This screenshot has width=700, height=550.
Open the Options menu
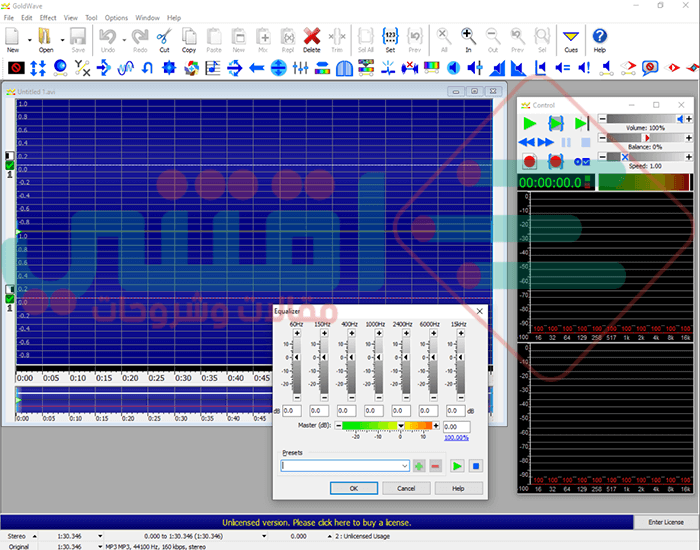pos(116,18)
